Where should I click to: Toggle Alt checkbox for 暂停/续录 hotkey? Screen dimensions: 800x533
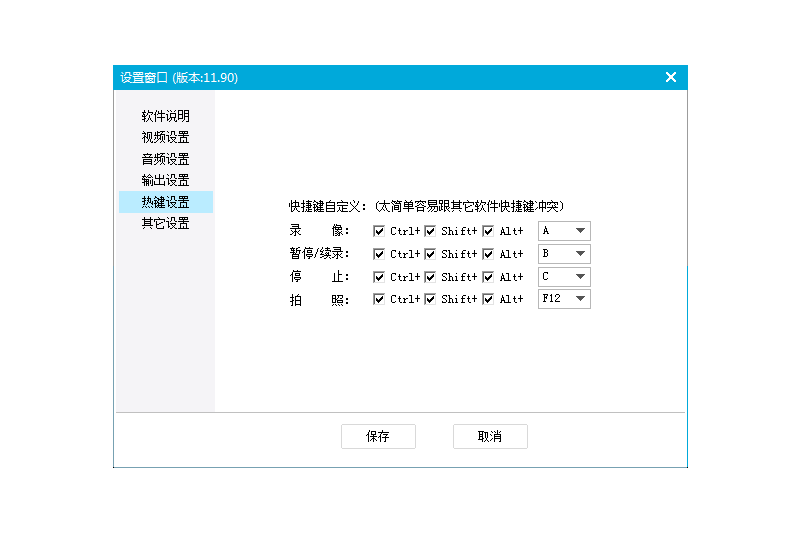[x=488, y=254]
